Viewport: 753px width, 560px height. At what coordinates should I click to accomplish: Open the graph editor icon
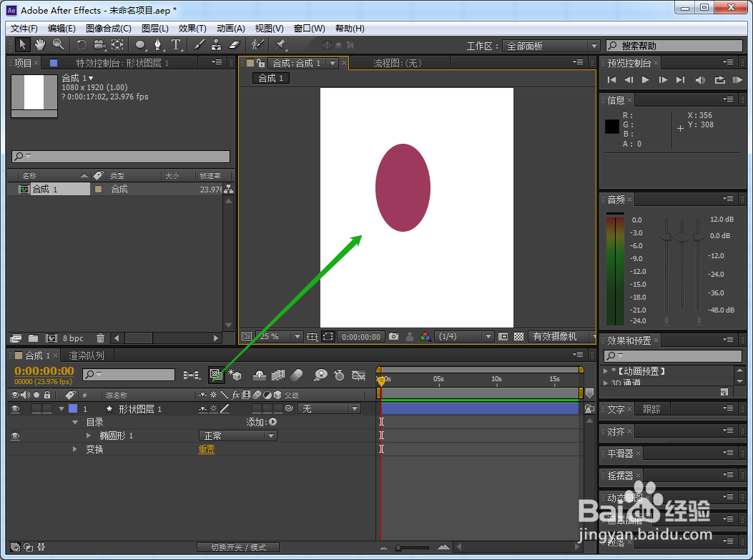tap(358, 375)
